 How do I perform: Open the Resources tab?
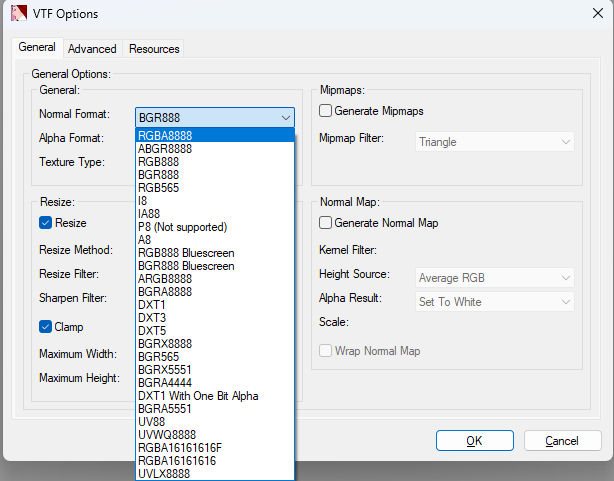(x=154, y=49)
